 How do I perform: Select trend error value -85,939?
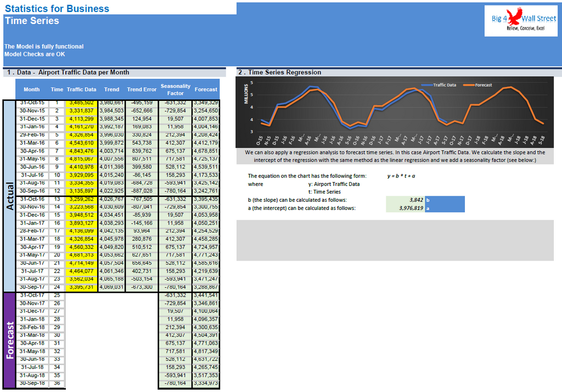tap(142, 215)
